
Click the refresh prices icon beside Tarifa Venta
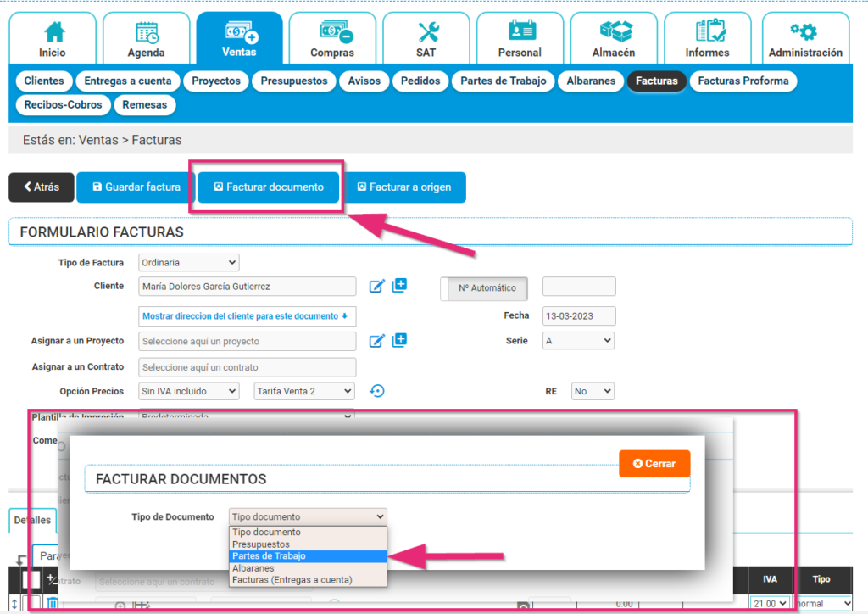[378, 391]
